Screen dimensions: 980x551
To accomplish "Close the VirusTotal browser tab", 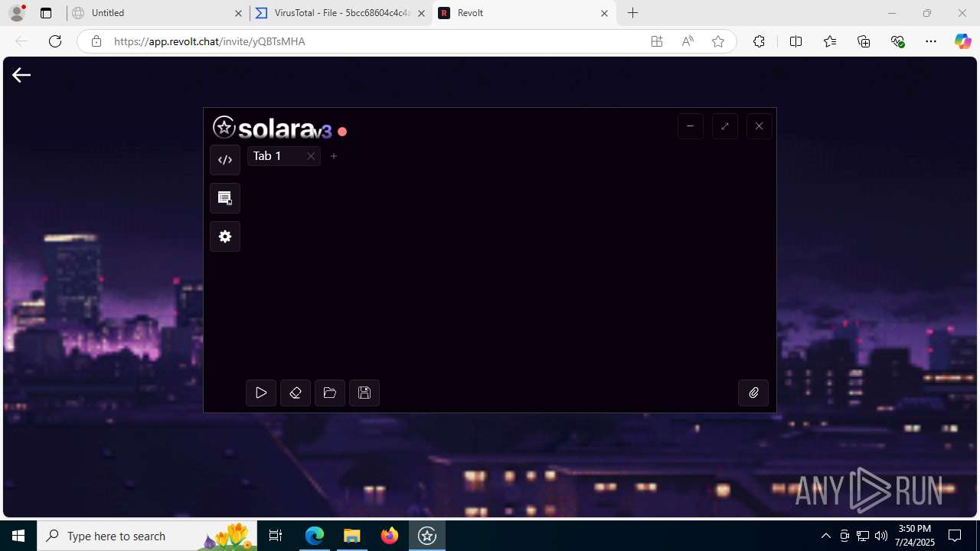I will pyautogui.click(x=421, y=13).
